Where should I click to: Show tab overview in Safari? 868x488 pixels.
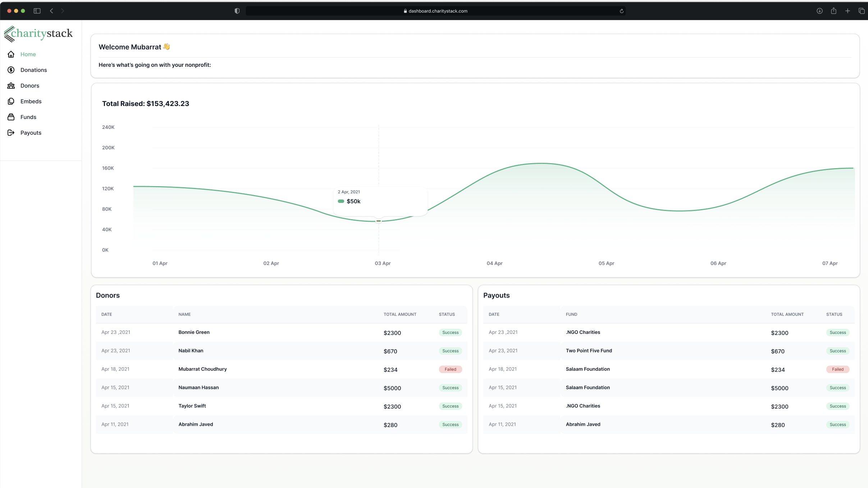(x=861, y=11)
